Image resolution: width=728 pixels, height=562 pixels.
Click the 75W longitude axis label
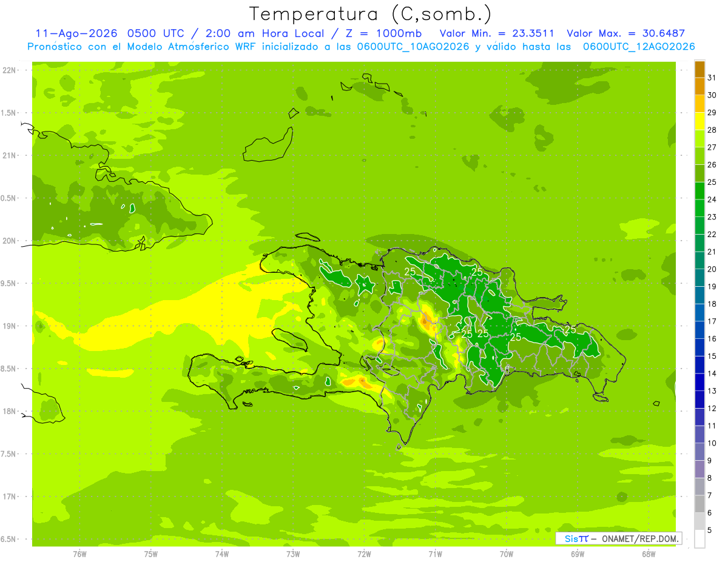point(151,554)
